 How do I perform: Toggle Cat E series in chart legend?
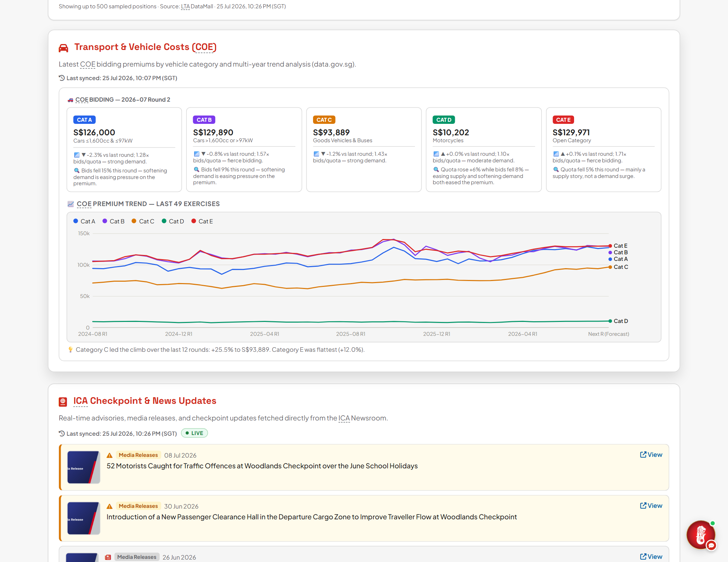[x=202, y=221]
